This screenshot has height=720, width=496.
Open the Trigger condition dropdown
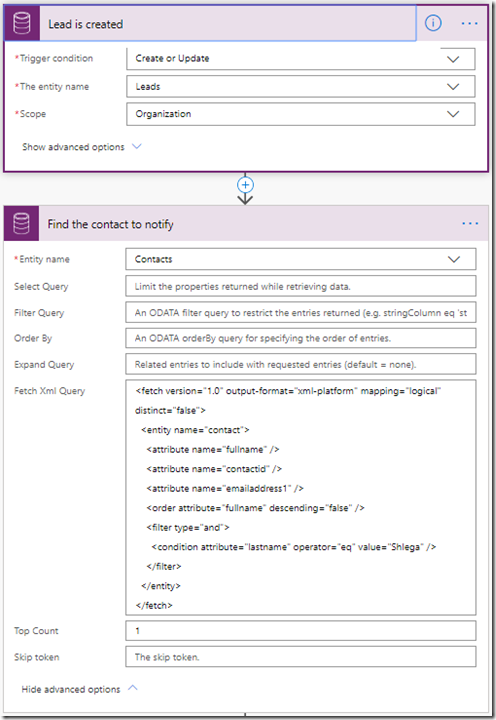point(301,59)
